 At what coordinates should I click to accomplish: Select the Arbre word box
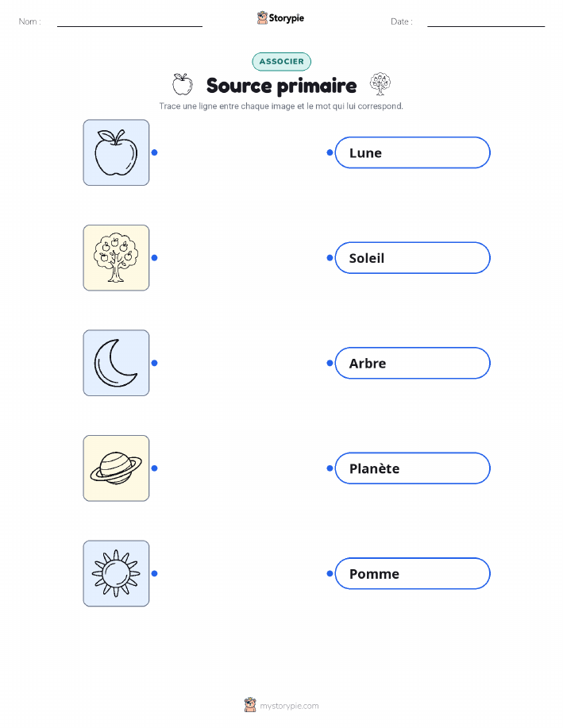(412, 363)
